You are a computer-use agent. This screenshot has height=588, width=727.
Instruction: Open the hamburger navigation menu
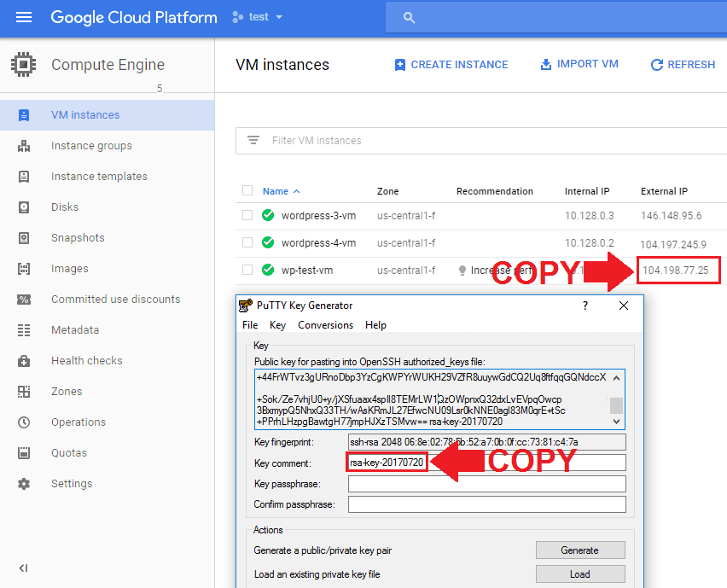point(24,17)
